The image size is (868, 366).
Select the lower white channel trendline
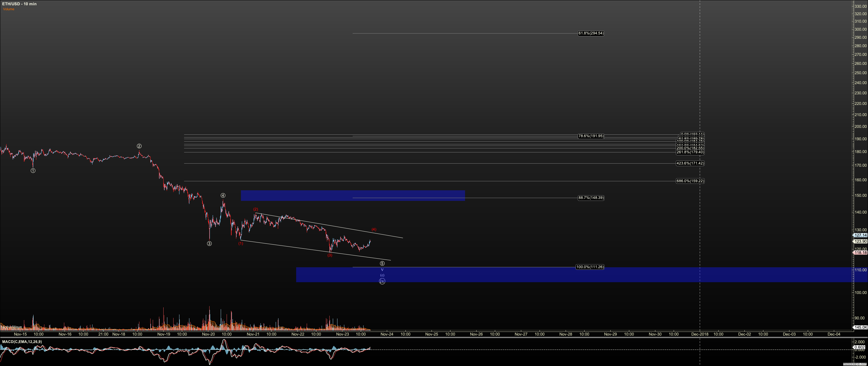(316, 250)
